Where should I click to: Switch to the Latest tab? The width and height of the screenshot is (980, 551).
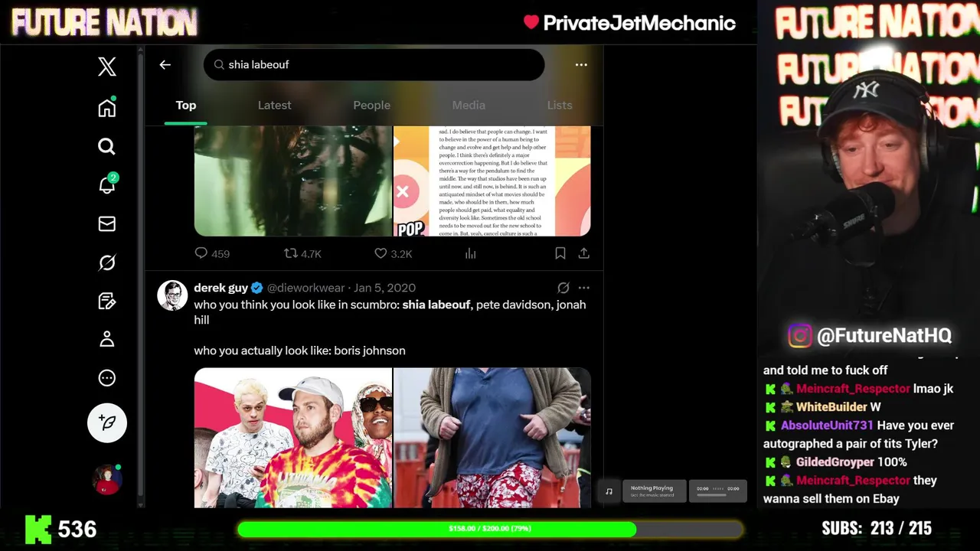tap(274, 106)
